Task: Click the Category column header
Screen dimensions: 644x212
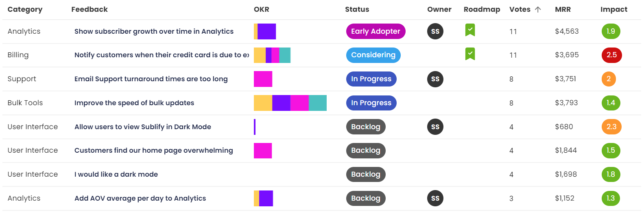Action: tap(25, 9)
